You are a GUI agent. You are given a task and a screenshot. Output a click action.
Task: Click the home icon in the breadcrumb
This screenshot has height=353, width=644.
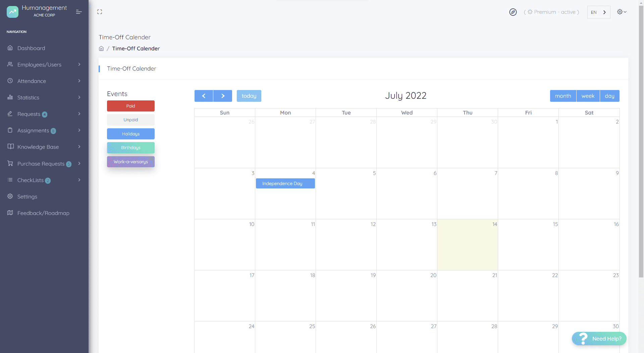(x=101, y=48)
